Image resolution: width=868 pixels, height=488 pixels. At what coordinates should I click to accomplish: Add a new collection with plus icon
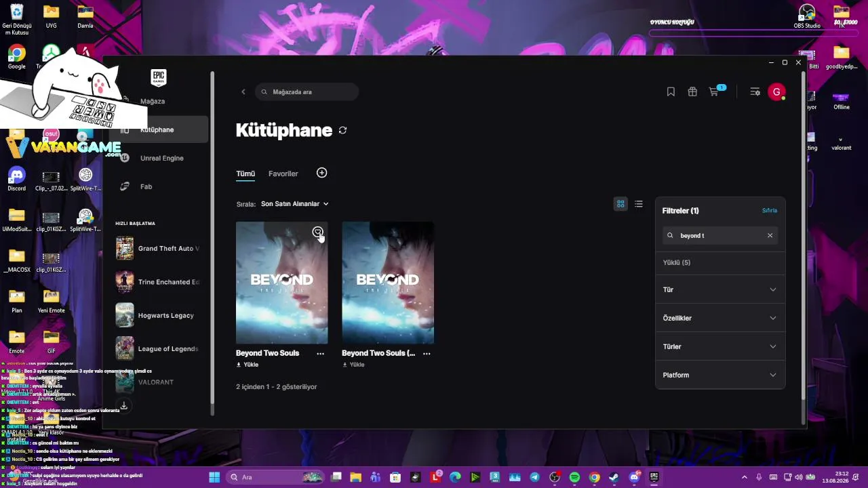[322, 173]
